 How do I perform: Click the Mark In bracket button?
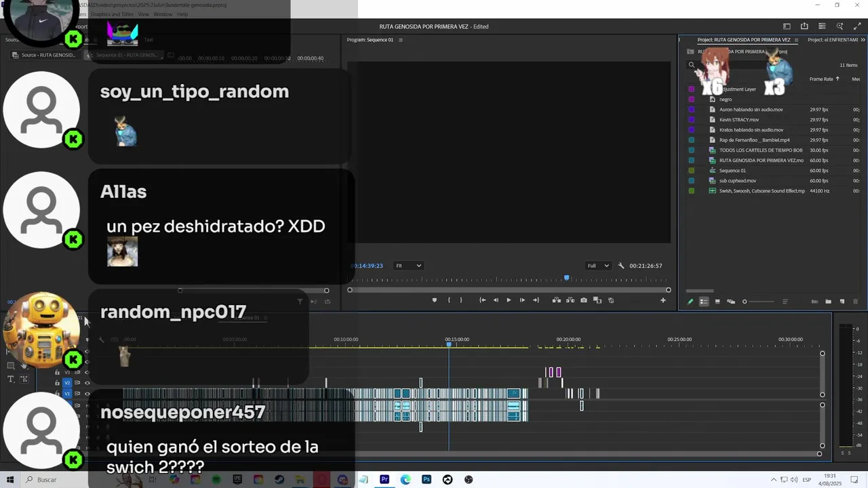tap(449, 300)
